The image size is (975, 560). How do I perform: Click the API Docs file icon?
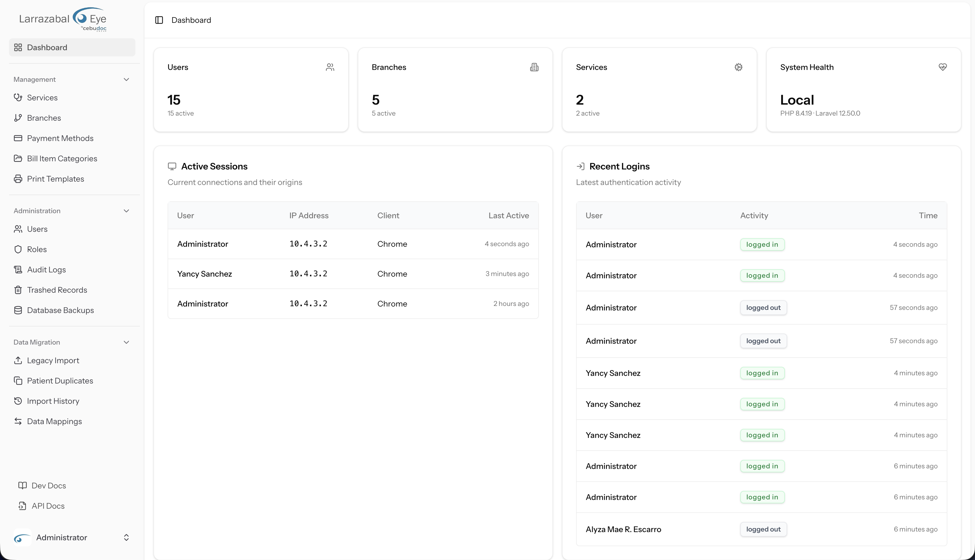pos(23,506)
